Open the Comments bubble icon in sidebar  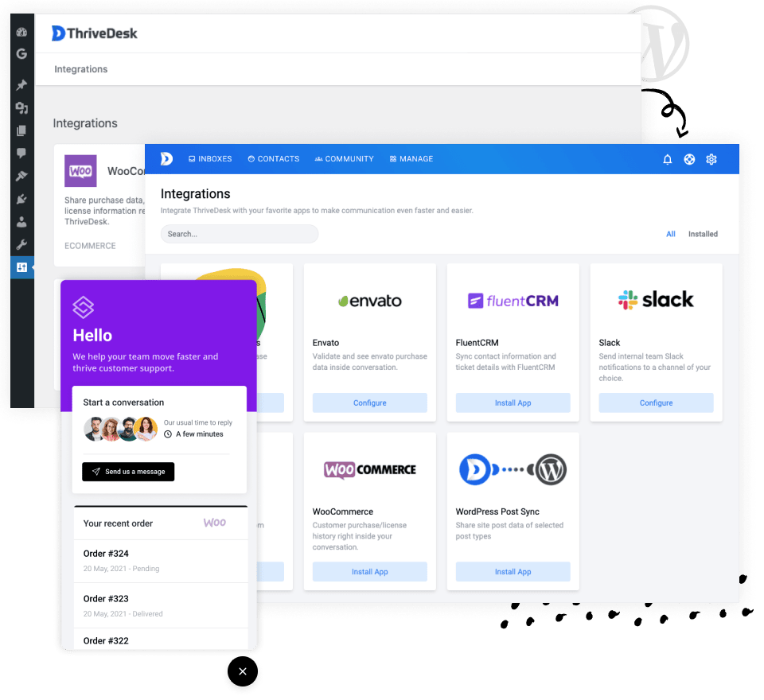point(21,152)
